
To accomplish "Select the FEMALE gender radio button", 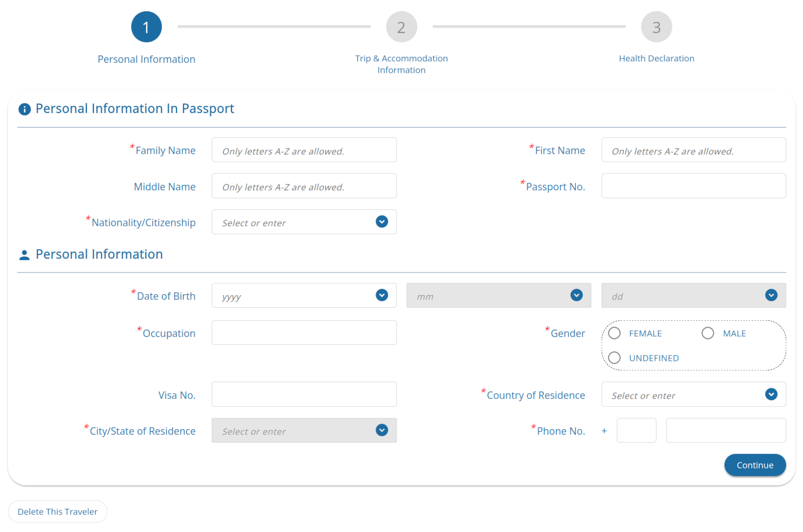I will point(614,333).
